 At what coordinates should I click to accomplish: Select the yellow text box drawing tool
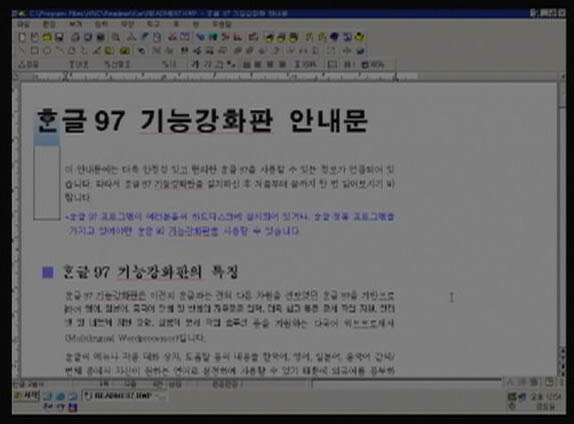109,51
